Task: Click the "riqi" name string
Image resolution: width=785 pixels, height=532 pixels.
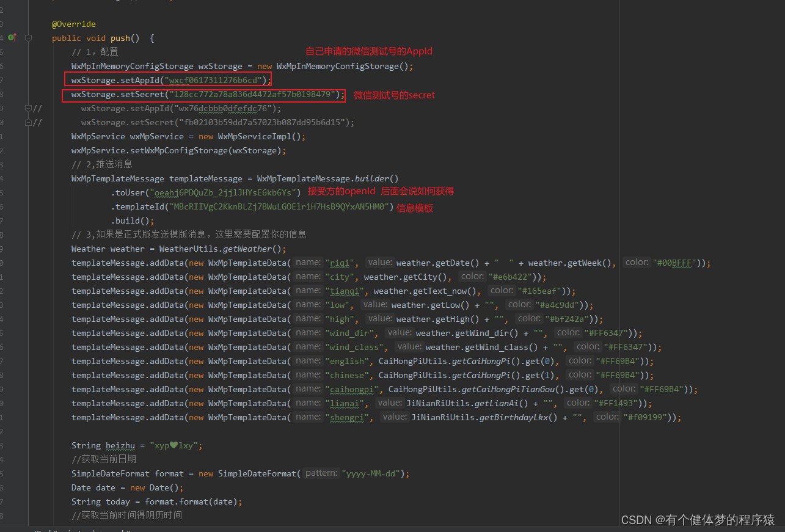Action: [x=340, y=263]
